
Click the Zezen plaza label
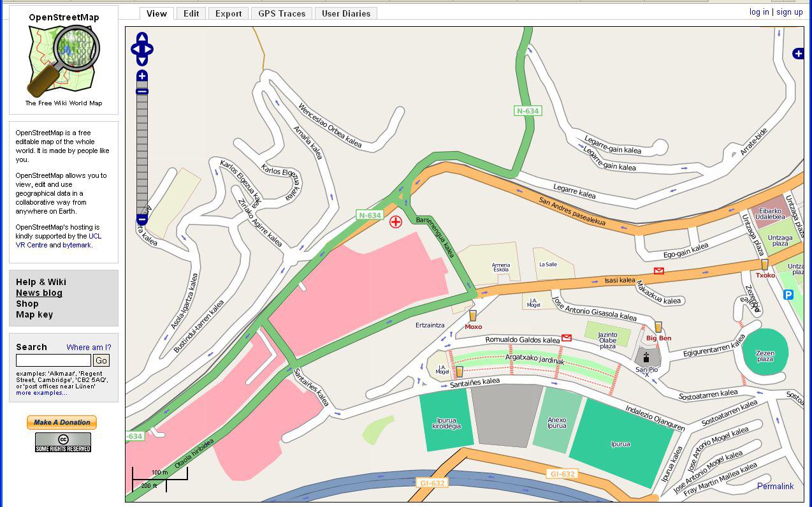(765, 356)
